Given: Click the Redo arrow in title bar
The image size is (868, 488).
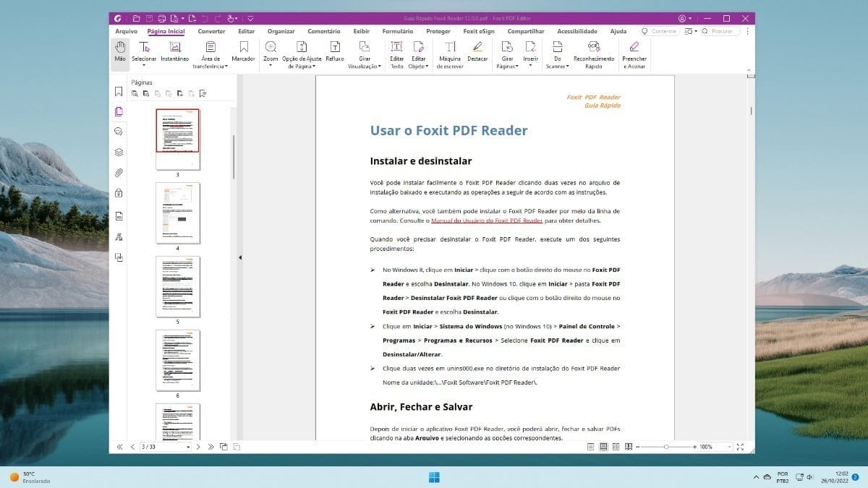Looking at the screenshot, I should pos(217,18).
